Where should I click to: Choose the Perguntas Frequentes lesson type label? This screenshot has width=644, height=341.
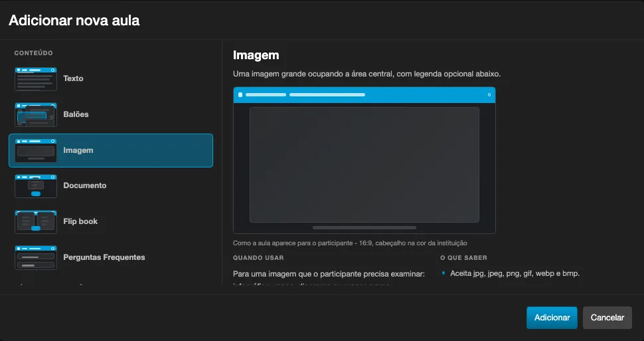(x=104, y=257)
